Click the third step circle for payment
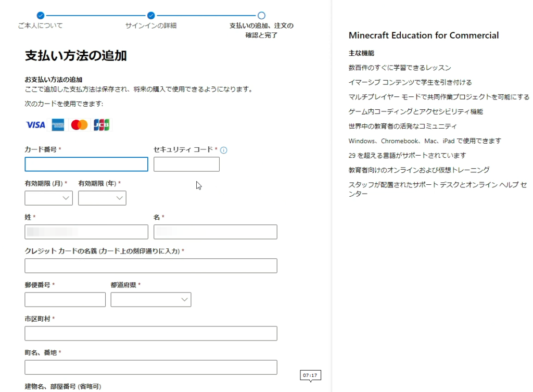Viewport: 533px width, 392px height. pyautogui.click(x=261, y=16)
